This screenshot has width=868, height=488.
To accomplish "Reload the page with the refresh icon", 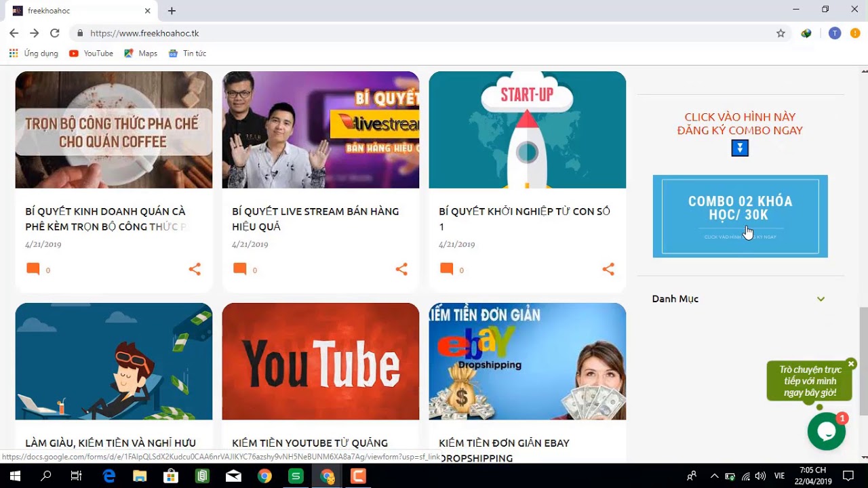I will pos(55,33).
